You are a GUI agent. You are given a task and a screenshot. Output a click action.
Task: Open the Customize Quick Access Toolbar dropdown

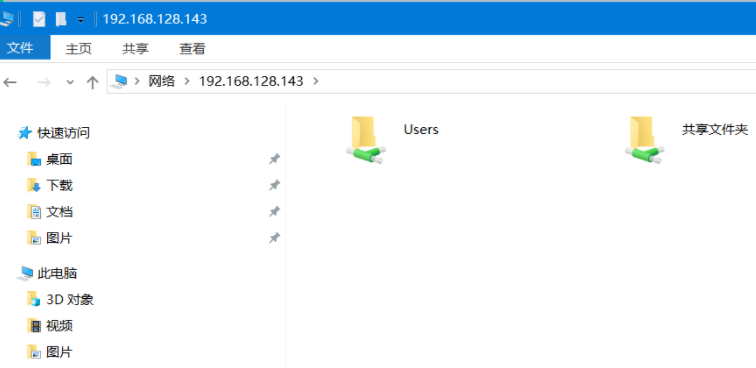pos(81,20)
